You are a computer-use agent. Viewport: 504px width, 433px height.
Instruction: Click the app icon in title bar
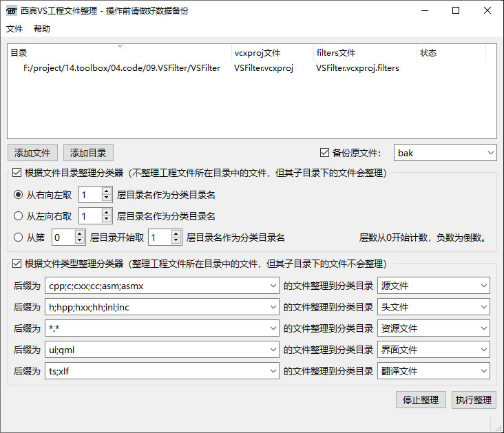12,11
